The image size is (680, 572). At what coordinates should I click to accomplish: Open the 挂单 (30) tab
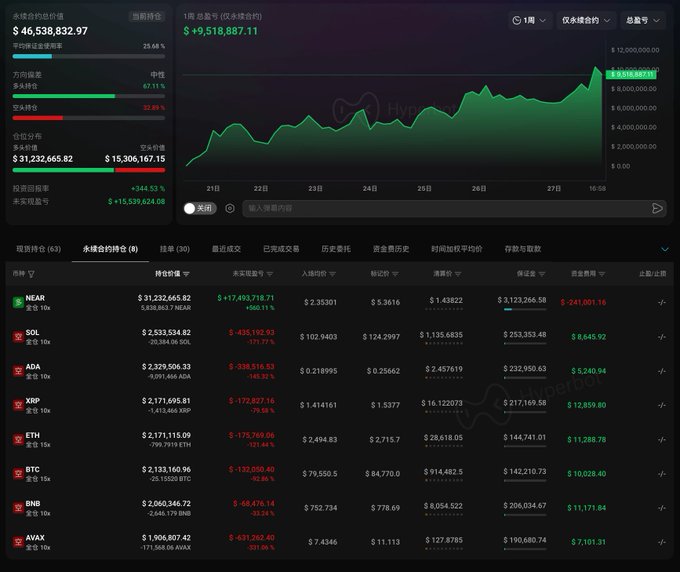pyautogui.click(x=175, y=249)
